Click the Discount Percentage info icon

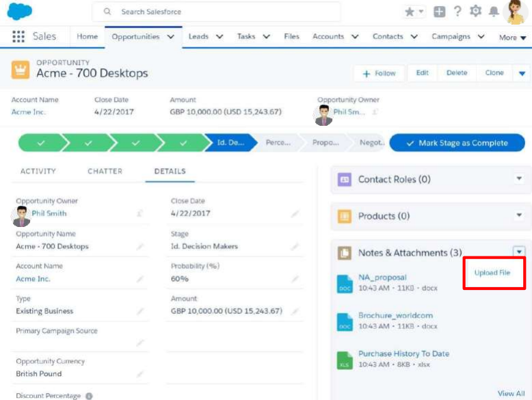(89, 396)
